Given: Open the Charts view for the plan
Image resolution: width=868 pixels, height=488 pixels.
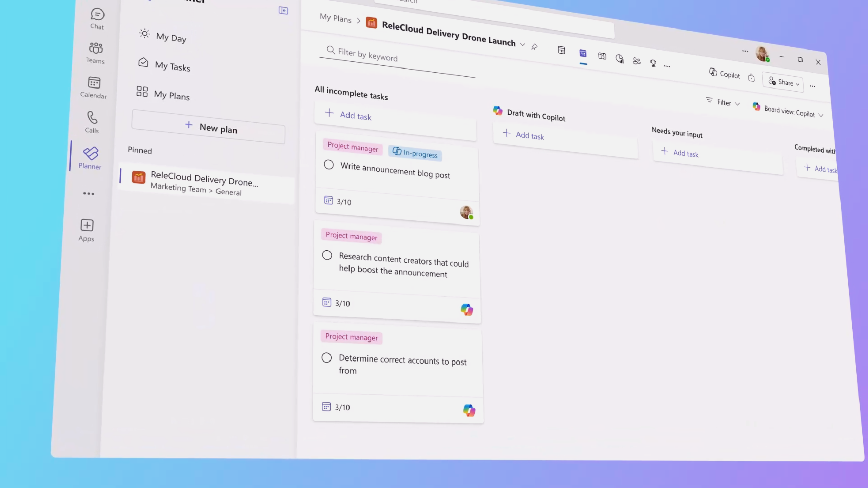Looking at the screenshot, I should click(x=620, y=58).
